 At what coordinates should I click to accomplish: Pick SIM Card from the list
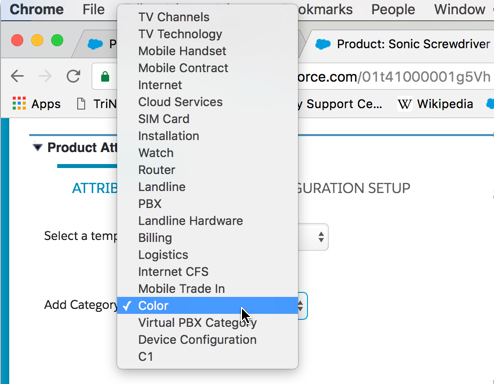click(x=207, y=119)
